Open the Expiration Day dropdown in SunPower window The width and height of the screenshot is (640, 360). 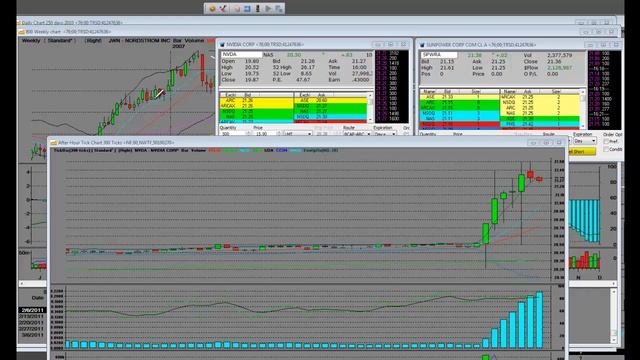[x=584, y=141]
